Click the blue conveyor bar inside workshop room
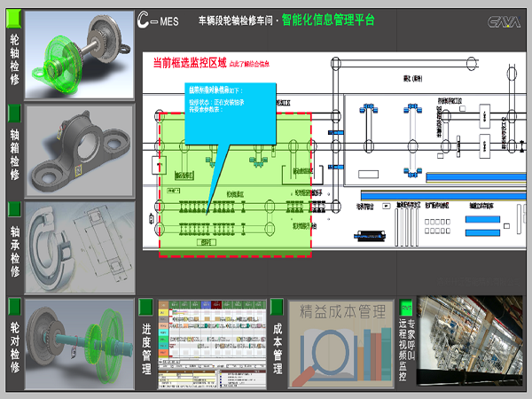This screenshot has height=399, width=532. point(476,177)
